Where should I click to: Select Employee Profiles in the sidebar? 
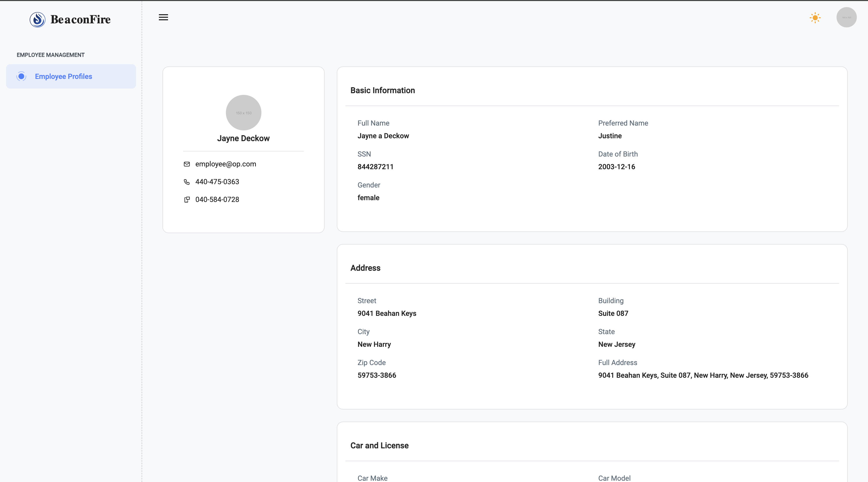pos(63,76)
